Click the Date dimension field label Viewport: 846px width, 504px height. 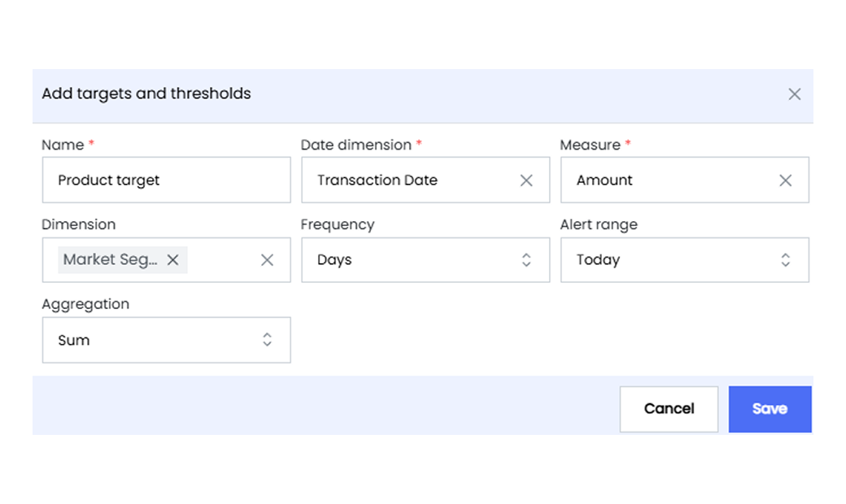coord(356,145)
